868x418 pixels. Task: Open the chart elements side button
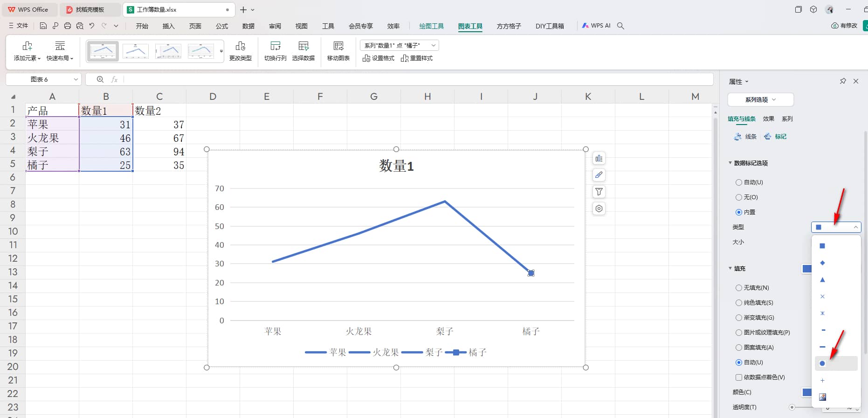(x=599, y=158)
